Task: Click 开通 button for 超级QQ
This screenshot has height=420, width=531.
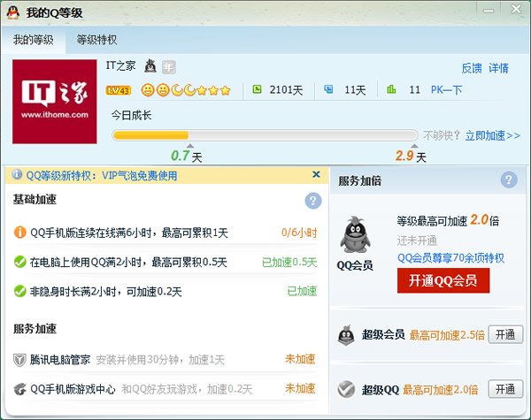Action: 505,389
